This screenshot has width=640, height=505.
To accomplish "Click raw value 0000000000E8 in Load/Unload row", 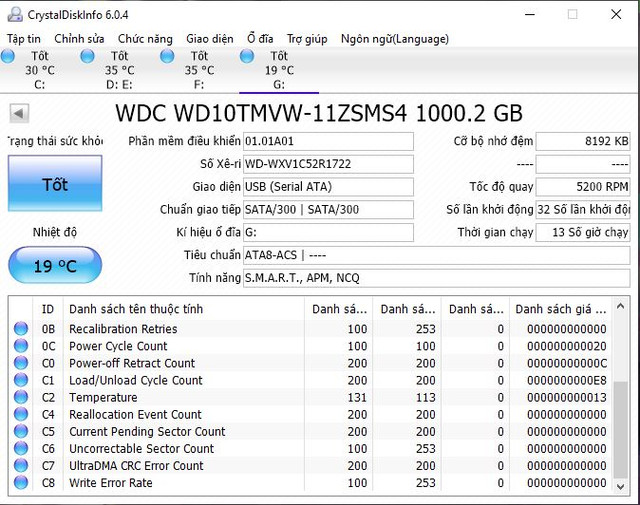I will (x=567, y=380).
